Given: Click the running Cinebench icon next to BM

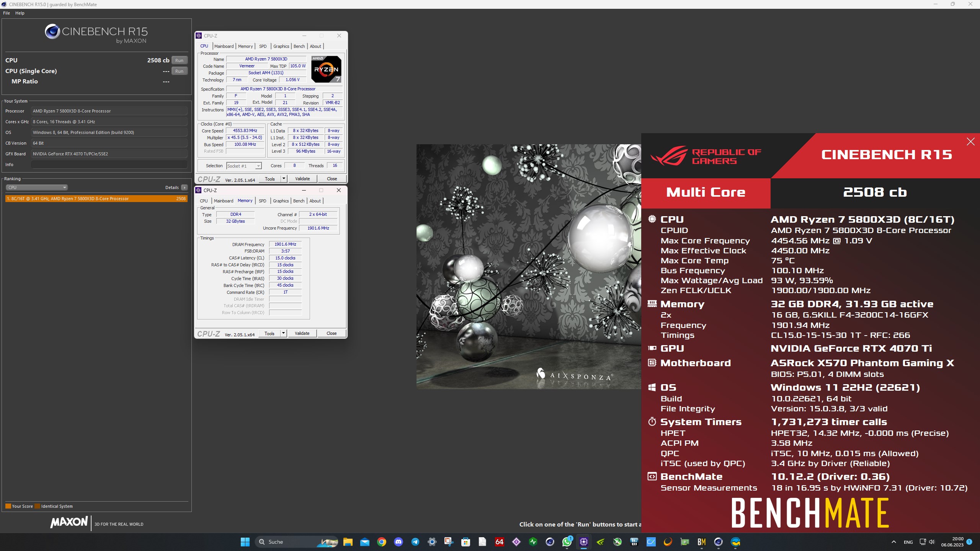Looking at the screenshot, I should (719, 542).
